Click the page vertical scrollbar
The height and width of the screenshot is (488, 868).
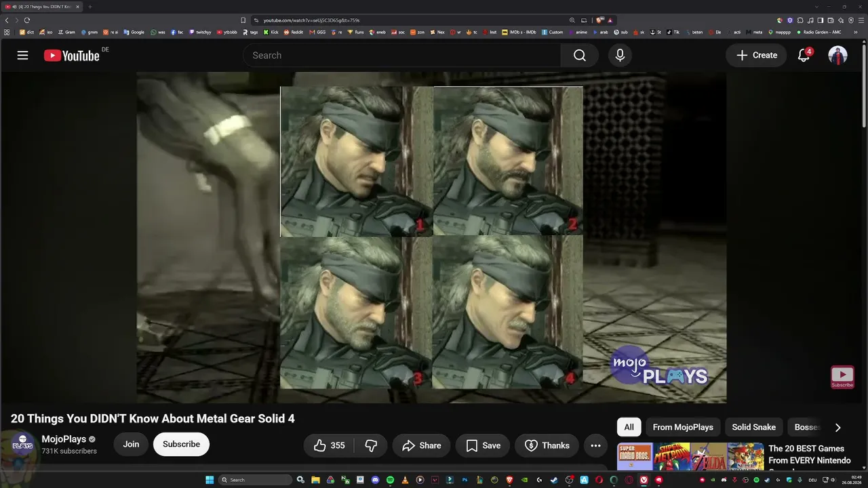865,85
